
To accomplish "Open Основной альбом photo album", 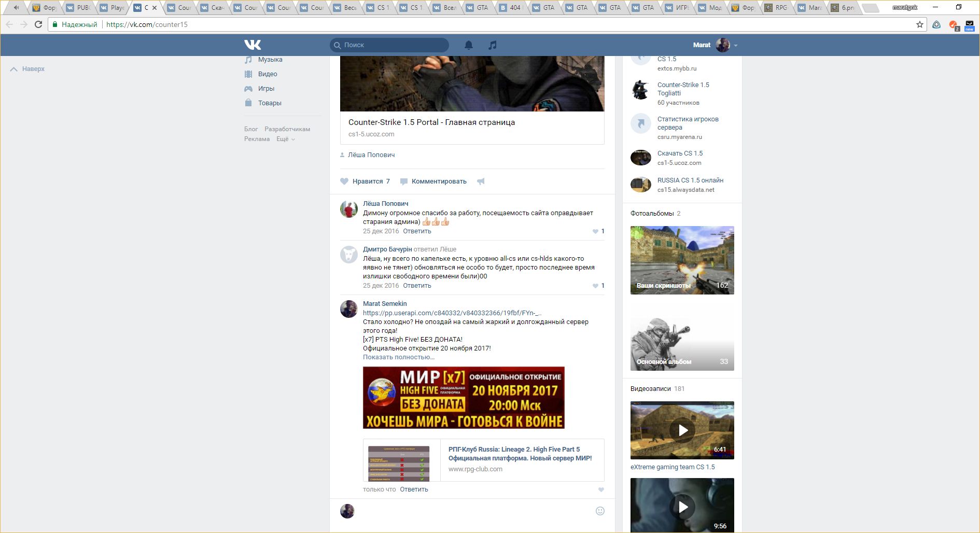I will pyautogui.click(x=682, y=336).
